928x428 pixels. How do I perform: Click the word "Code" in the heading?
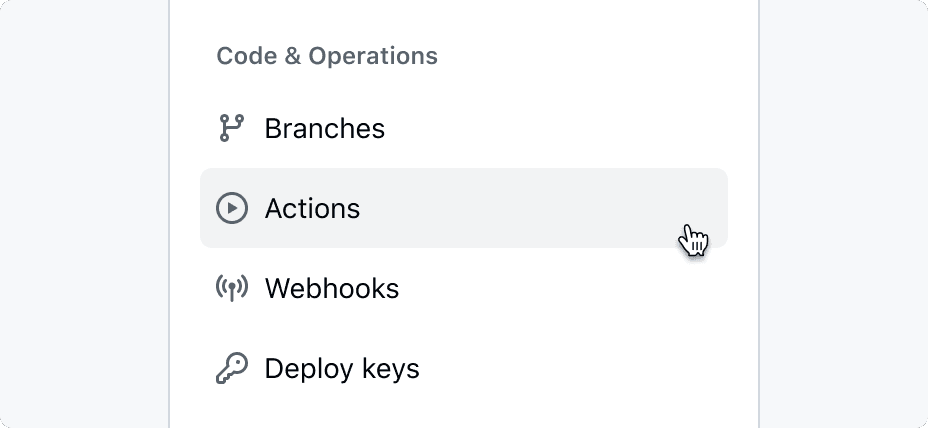(x=246, y=56)
